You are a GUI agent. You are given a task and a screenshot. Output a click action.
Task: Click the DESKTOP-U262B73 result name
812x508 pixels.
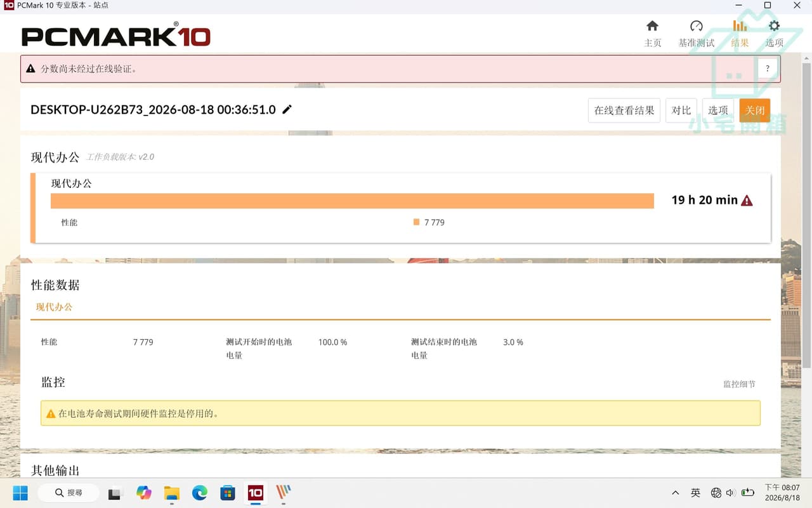coord(153,109)
